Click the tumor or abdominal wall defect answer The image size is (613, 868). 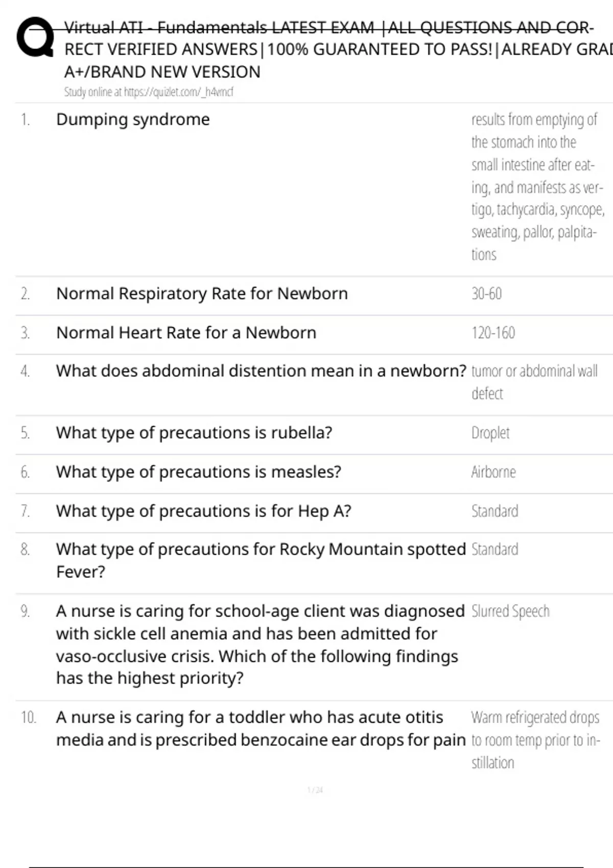(534, 381)
